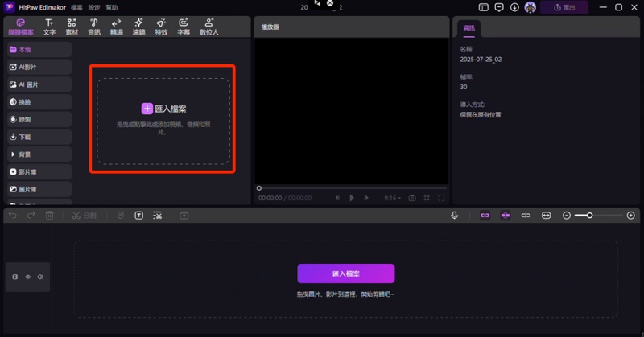The width and height of the screenshot is (644, 337).
Task: Enter fullscreen preview in the player
Action: 441,198
